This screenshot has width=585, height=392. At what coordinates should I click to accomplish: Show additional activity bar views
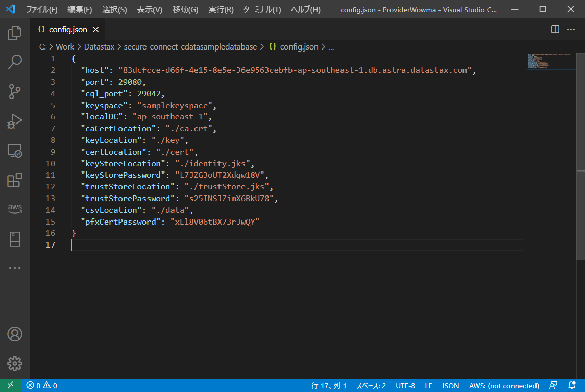pos(15,268)
